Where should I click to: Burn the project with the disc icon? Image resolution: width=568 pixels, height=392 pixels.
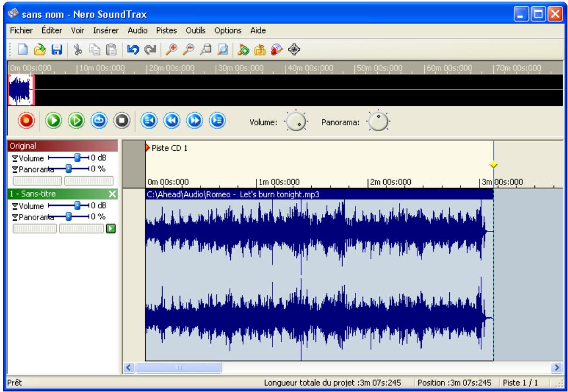click(277, 50)
